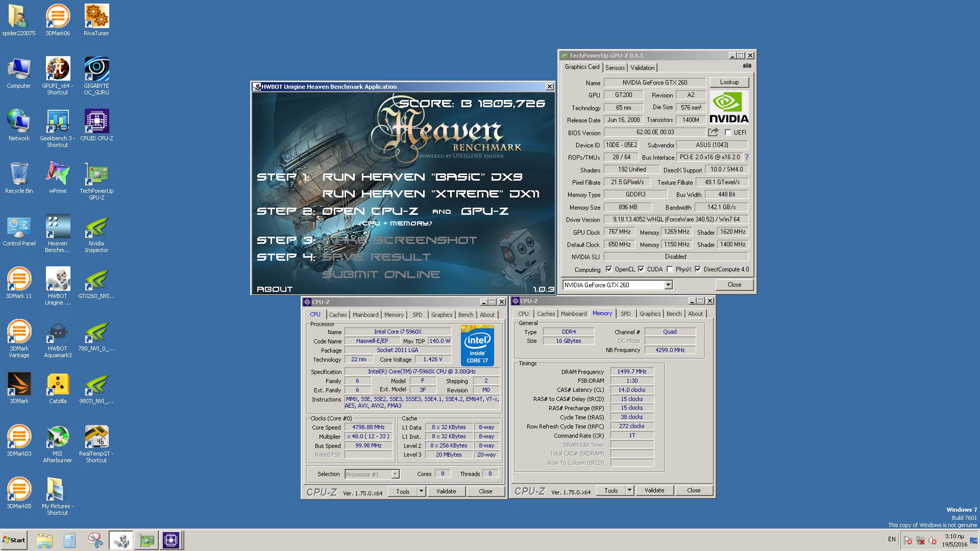Open Bench tab in left CPU-Z window
980x551 pixels.
point(465,315)
